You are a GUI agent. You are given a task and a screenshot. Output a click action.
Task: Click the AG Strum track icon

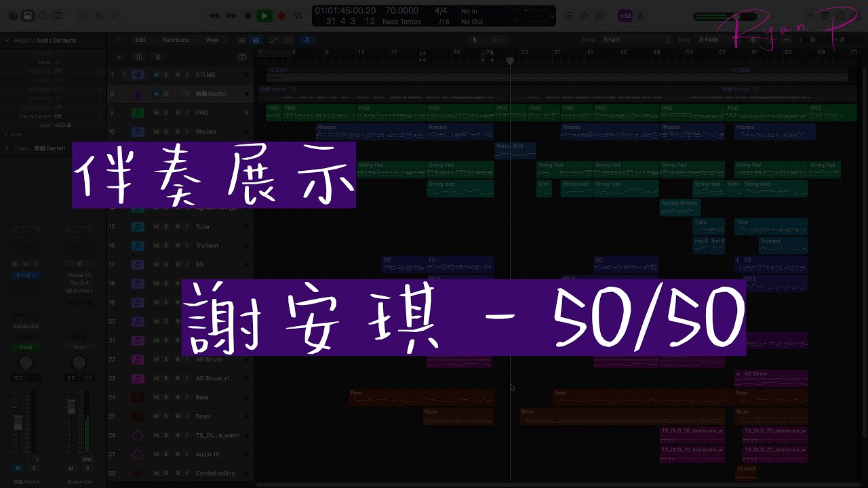138,359
